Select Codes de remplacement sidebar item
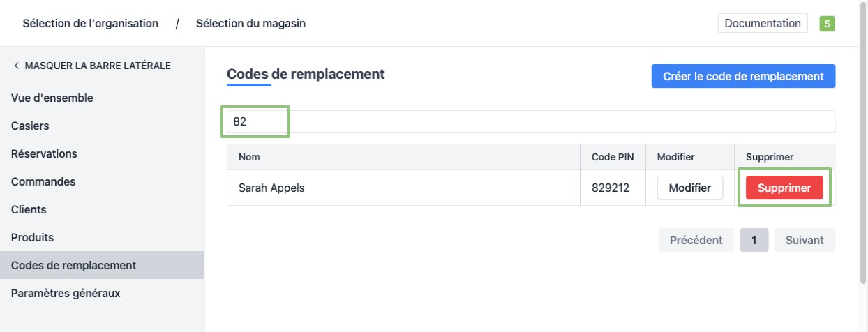This screenshot has width=868, height=332. (x=73, y=265)
